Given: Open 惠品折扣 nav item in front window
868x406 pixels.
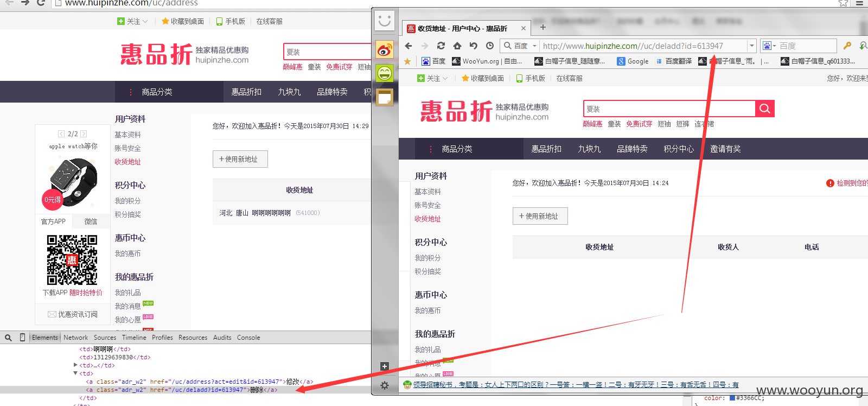Looking at the screenshot, I should tap(546, 149).
